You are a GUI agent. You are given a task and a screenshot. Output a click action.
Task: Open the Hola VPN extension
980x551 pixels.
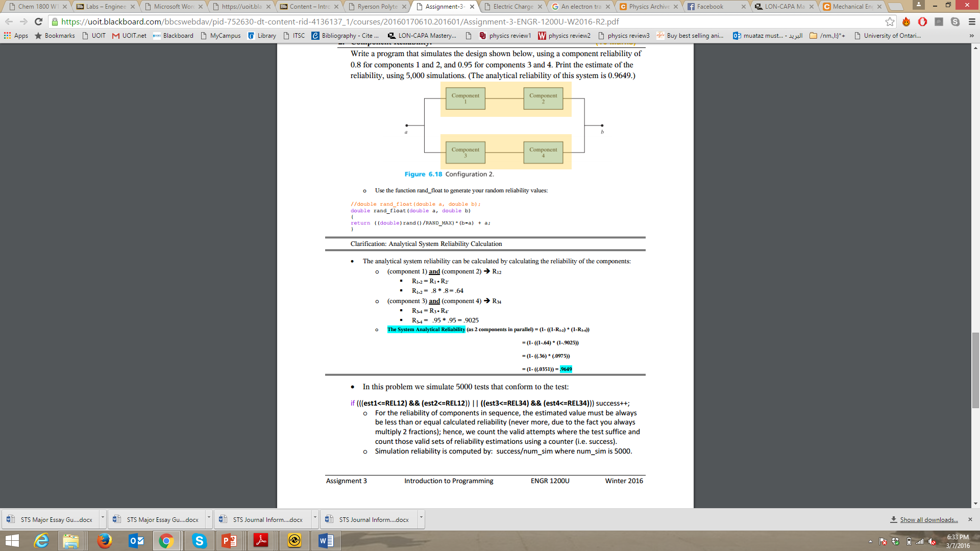[906, 22]
